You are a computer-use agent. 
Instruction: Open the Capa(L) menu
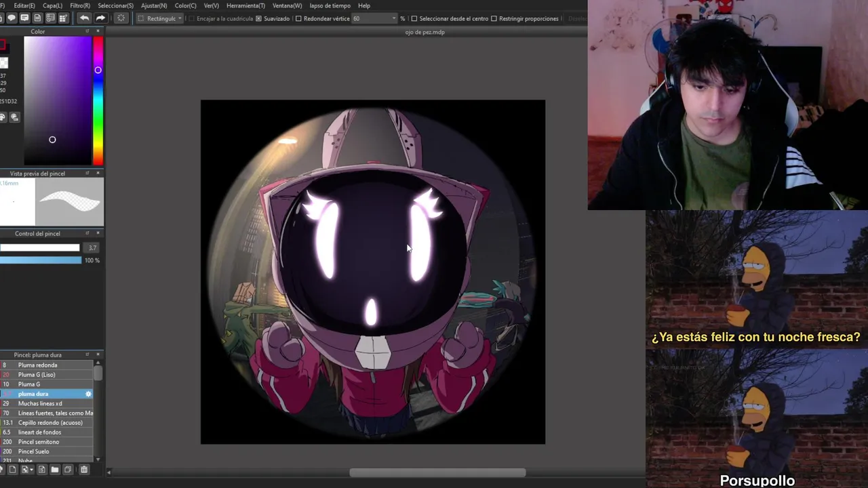(52, 5)
